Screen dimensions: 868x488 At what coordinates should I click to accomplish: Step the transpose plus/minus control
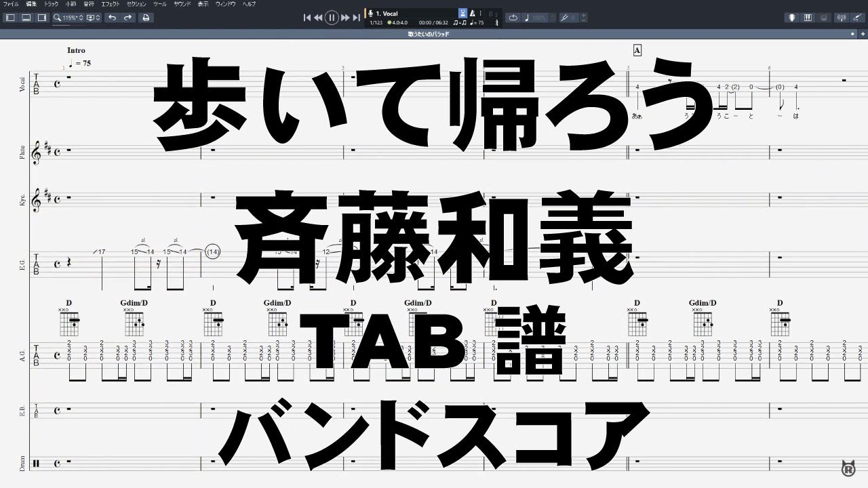point(584,18)
